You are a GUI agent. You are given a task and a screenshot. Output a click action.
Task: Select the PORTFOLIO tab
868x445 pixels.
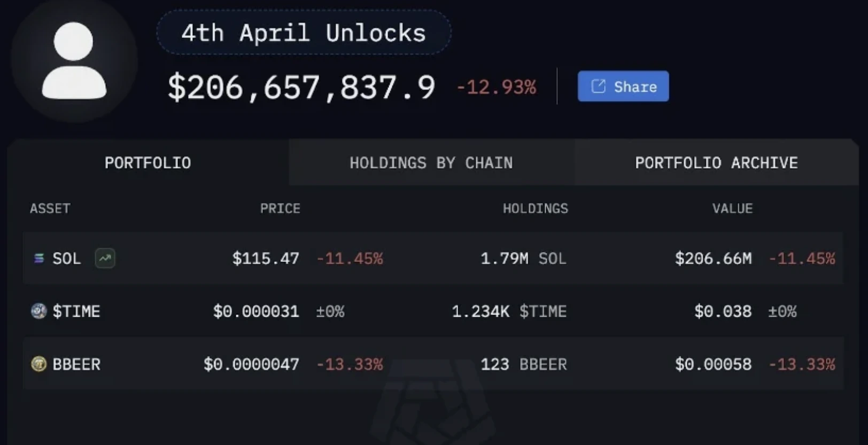click(148, 163)
